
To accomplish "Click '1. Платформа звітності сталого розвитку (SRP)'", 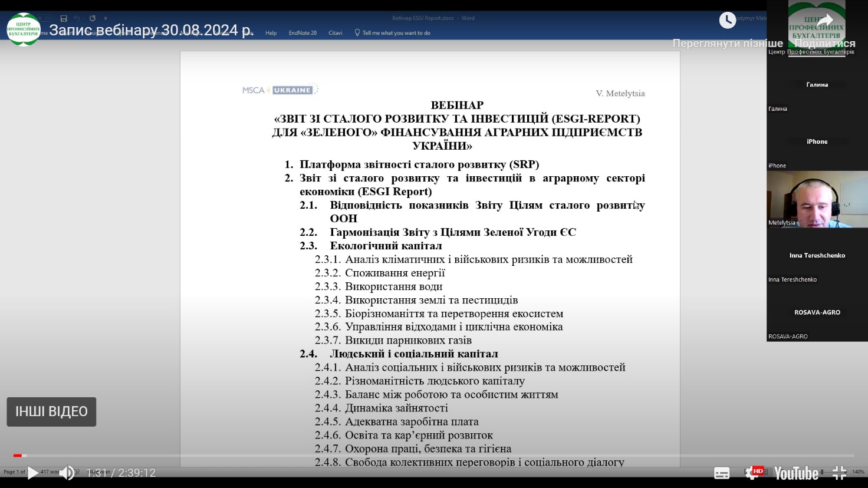I will coord(412,164).
